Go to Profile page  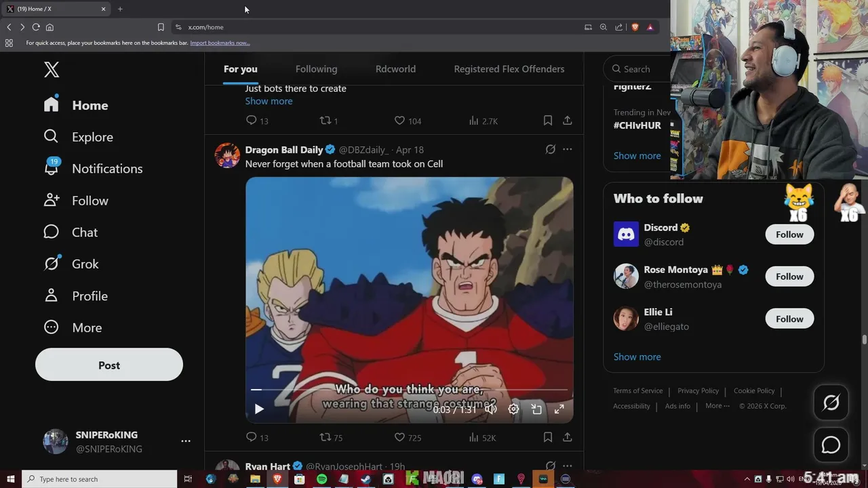(x=76, y=296)
